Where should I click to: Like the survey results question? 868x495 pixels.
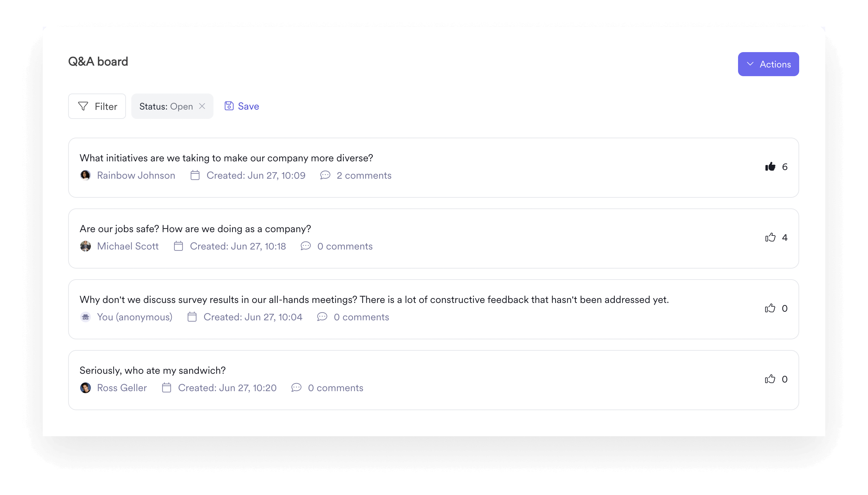point(770,308)
